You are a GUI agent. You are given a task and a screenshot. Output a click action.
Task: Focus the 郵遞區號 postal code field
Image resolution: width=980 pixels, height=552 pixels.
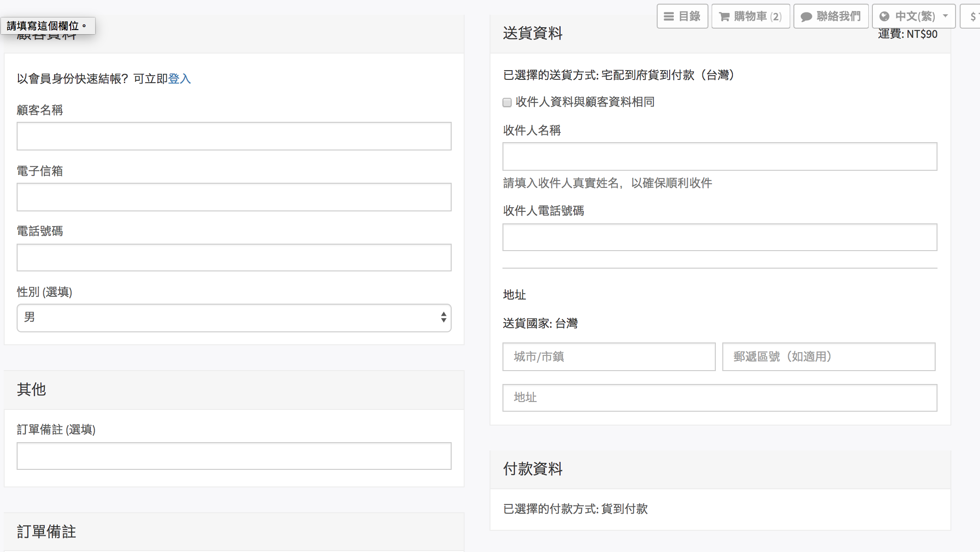pos(829,357)
